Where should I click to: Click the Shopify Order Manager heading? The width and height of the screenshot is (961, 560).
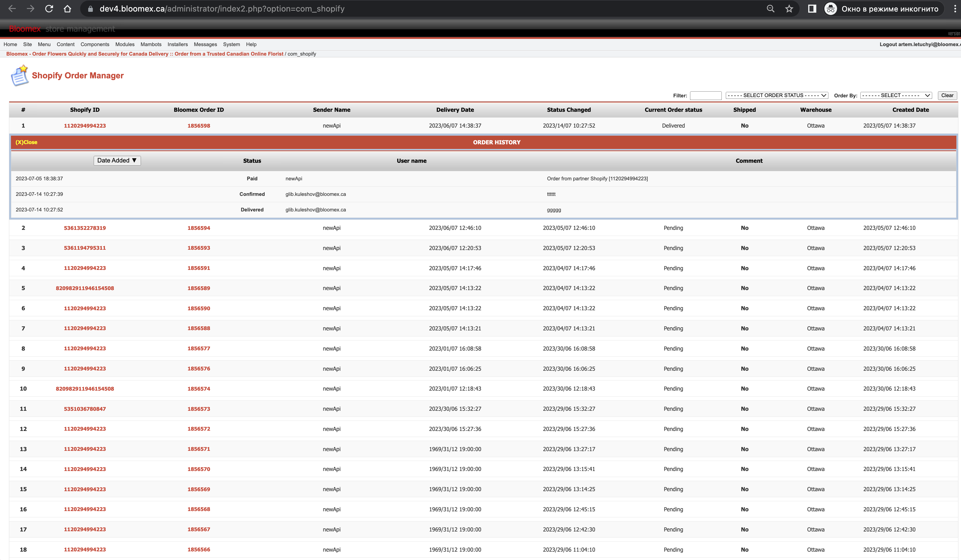[78, 75]
